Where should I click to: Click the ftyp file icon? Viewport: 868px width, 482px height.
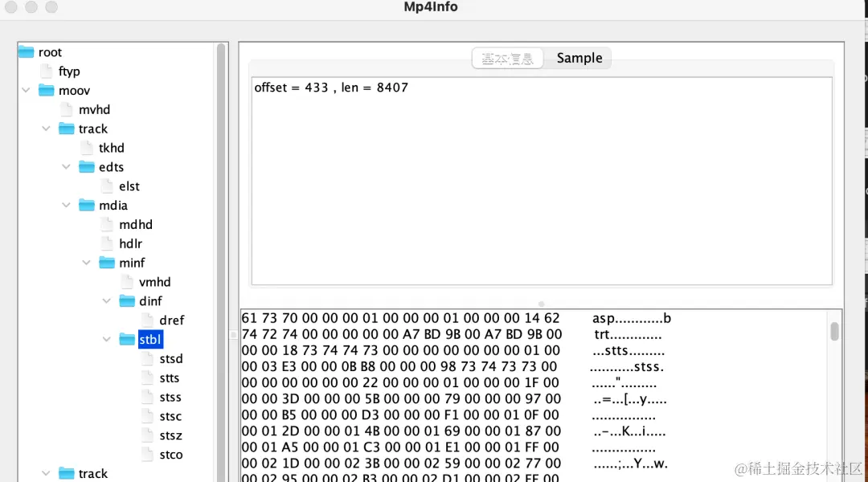pos(47,71)
